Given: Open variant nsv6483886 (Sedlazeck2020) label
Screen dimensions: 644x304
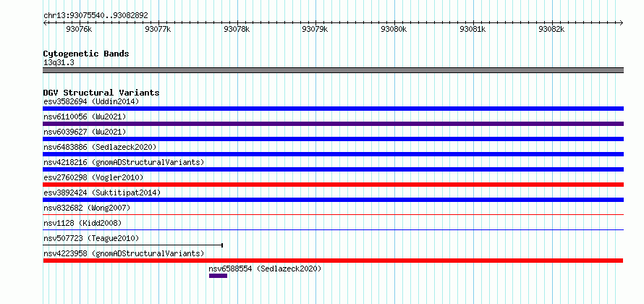Looking at the screenshot, I should 100,147.
